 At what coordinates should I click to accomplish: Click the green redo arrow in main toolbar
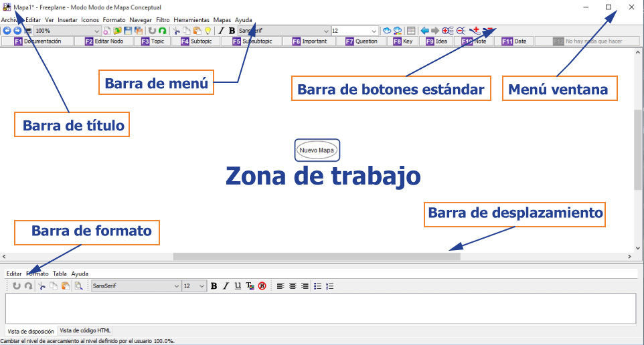[x=162, y=31]
